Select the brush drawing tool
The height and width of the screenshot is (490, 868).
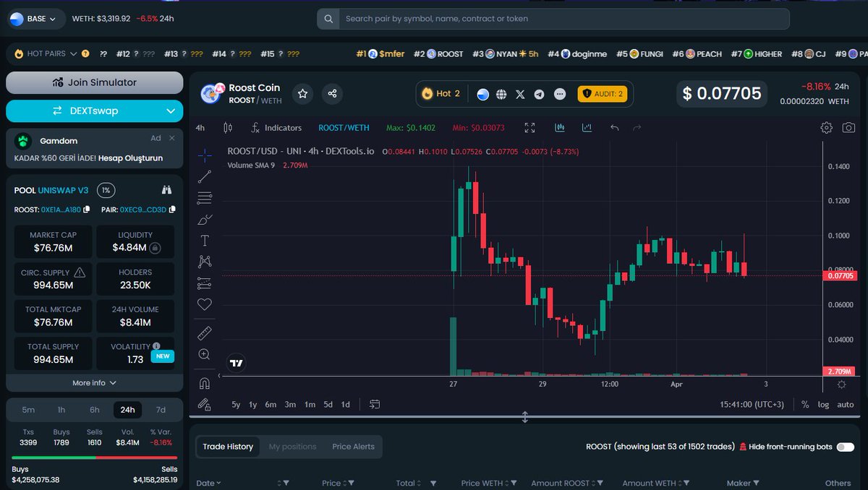pyautogui.click(x=205, y=219)
